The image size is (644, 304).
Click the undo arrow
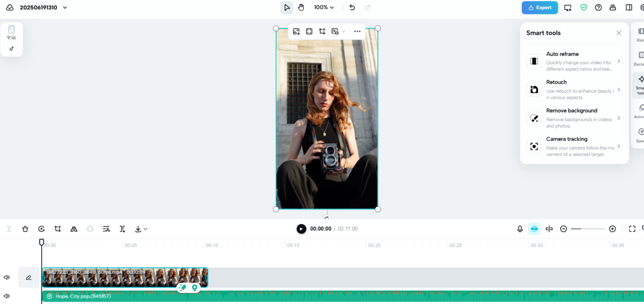point(352,7)
